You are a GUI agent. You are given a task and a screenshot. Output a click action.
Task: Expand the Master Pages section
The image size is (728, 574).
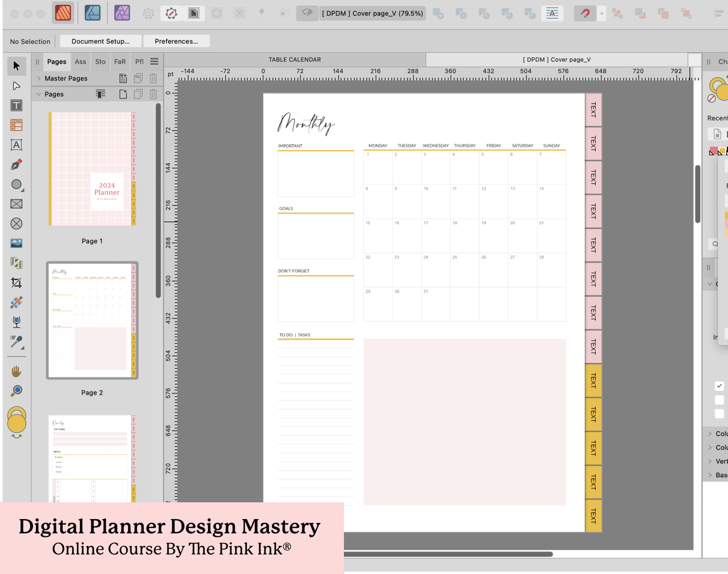coord(38,78)
